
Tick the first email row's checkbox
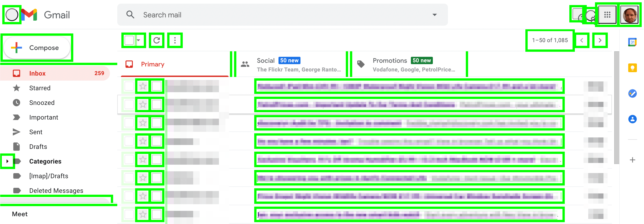(x=129, y=86)
